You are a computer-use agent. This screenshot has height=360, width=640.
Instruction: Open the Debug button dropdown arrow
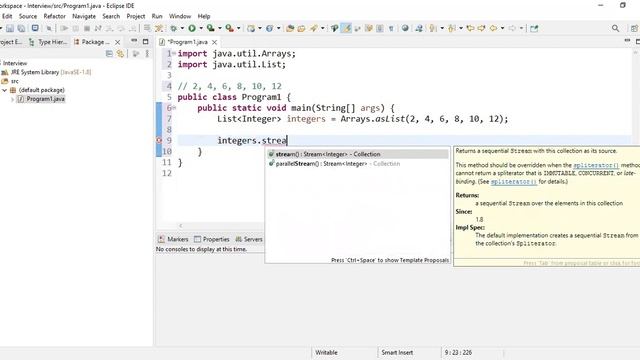pos(182,28)
